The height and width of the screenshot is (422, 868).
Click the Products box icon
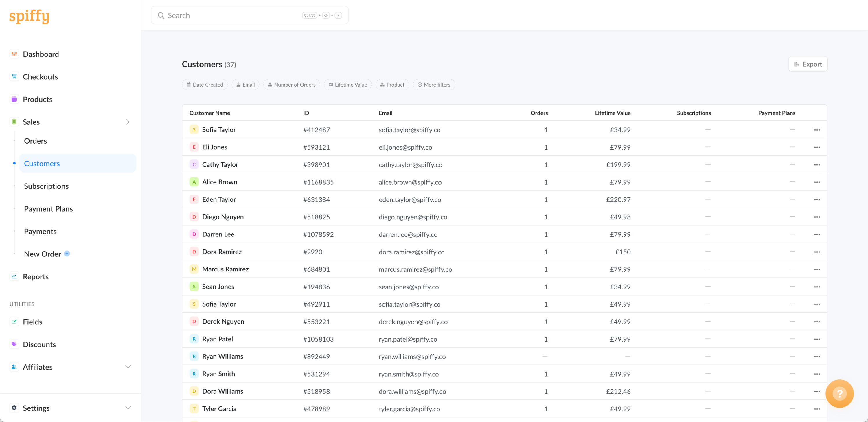(14, 99)
